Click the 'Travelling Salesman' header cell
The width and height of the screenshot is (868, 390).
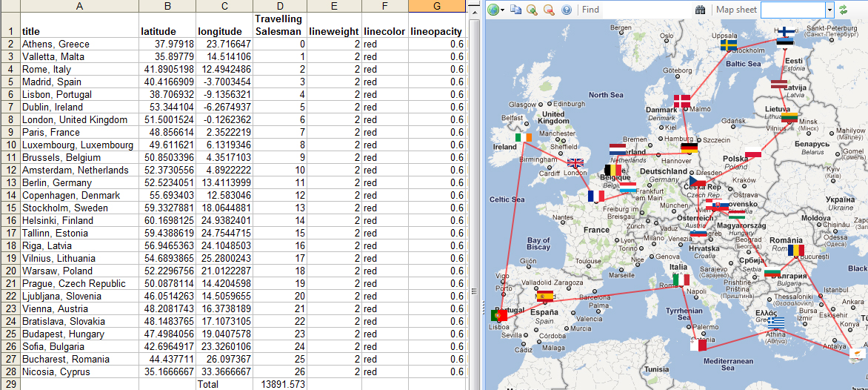(279, 25)
